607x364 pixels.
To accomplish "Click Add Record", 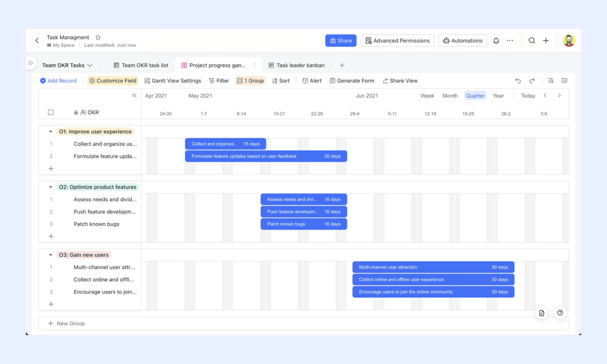I will pyautogui.click(x=58, y=81).
